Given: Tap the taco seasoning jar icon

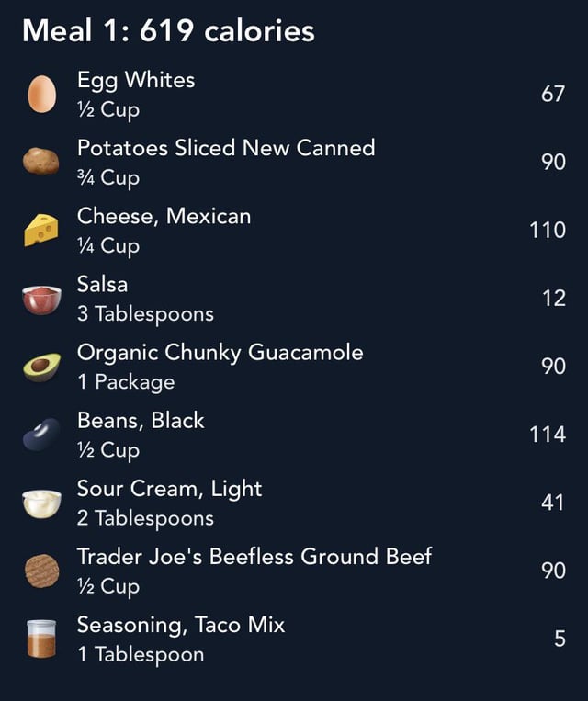Looking at the screenshot, I should click(x=41, y=639).
